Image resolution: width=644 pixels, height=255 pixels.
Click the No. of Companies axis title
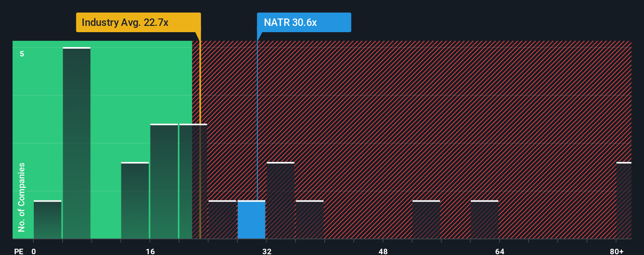coord(22,197)
